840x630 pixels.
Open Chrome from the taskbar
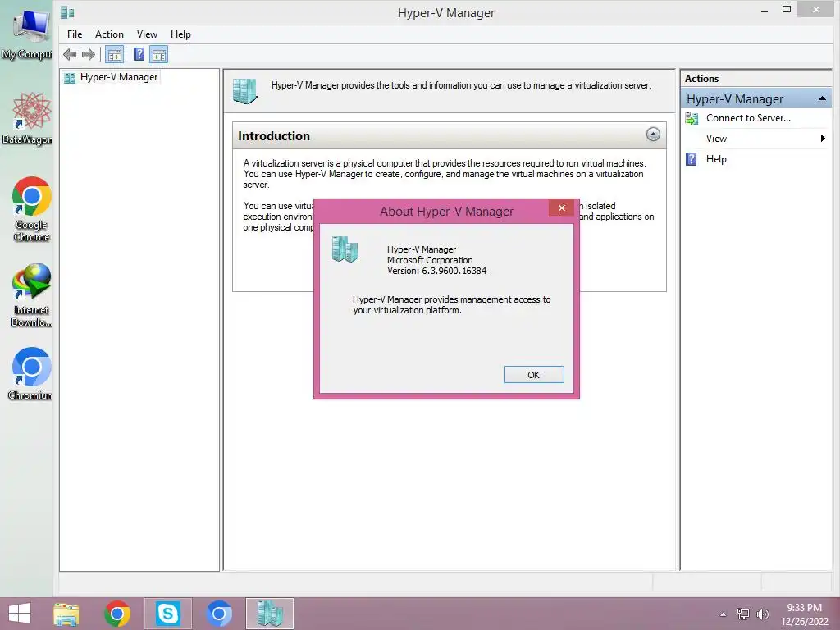(117, 614)
